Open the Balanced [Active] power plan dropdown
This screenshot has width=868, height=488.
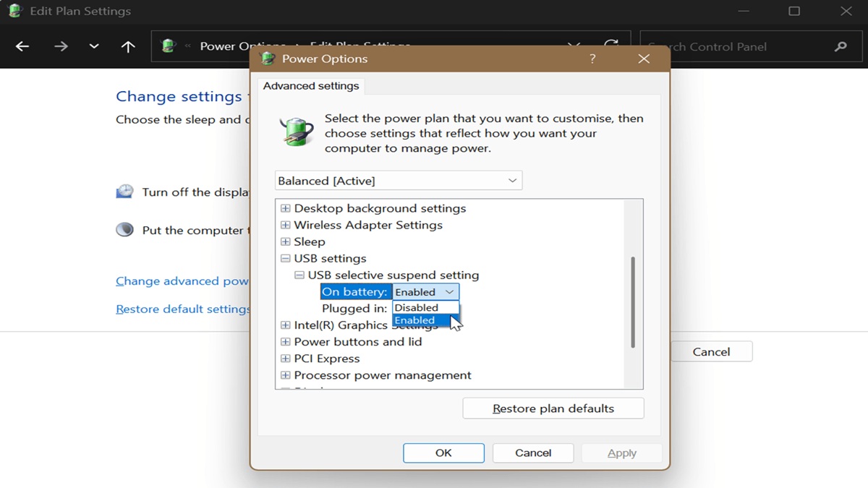pos(399,181)
